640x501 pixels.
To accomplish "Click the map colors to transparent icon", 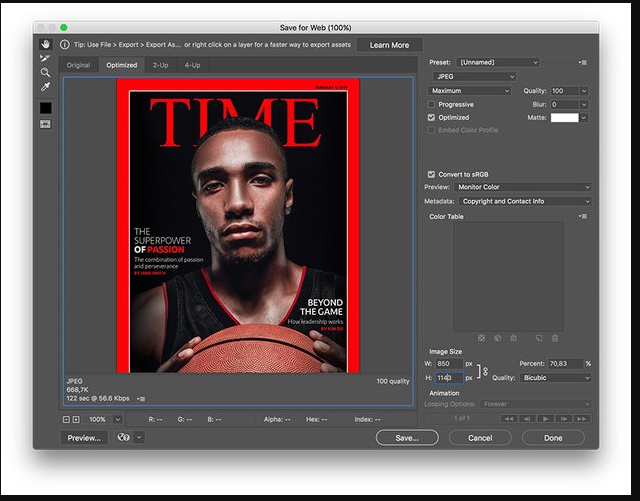I will coord(482,338).
